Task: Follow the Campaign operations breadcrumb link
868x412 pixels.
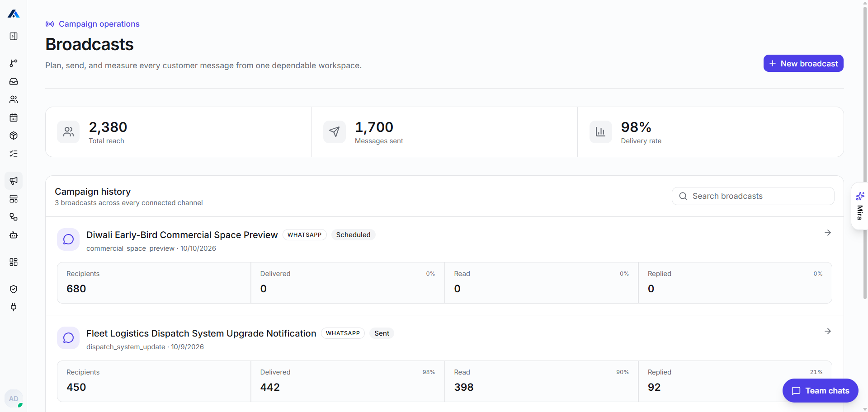Action: coord(99,24)
